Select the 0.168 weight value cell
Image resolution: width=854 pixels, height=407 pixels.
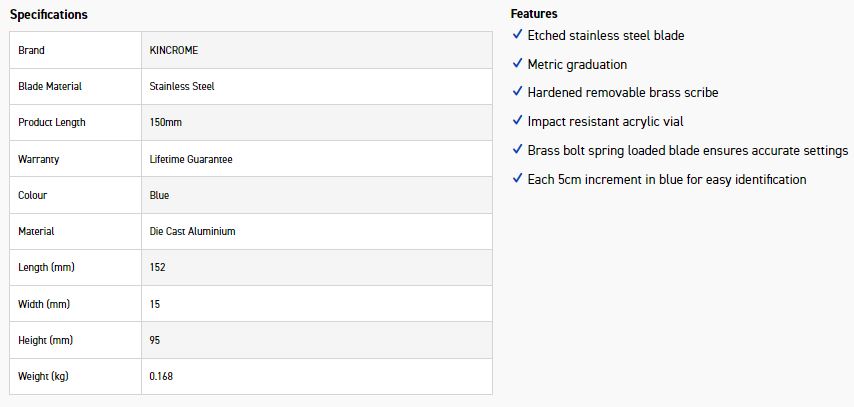click(x=162, y=376)
